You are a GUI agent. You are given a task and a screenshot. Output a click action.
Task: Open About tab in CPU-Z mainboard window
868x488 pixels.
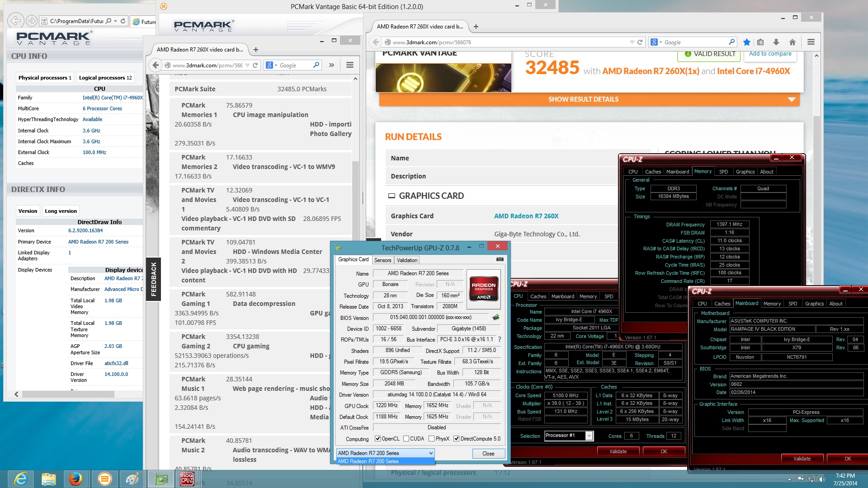tap(835, 304)
